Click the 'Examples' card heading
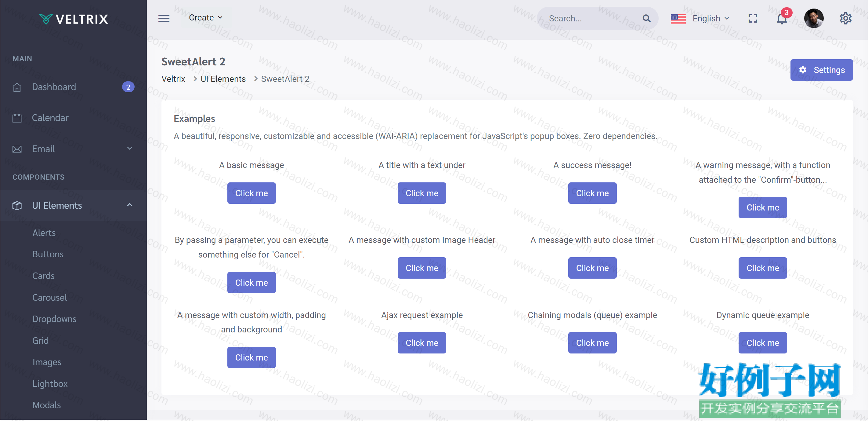The height and width of the screenshot is (421, 868). (x=194, y=119)
